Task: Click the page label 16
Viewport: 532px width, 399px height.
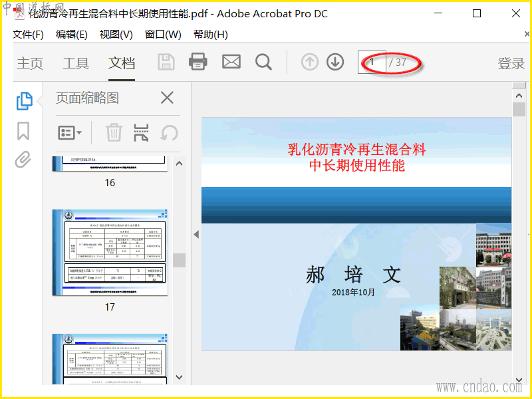Action: pyautogui.click(x=110, y=183)
